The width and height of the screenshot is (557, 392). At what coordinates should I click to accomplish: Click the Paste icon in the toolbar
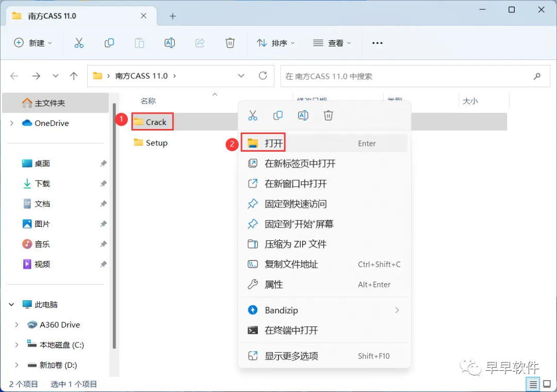pyautogui.click(x=139, y=43)
